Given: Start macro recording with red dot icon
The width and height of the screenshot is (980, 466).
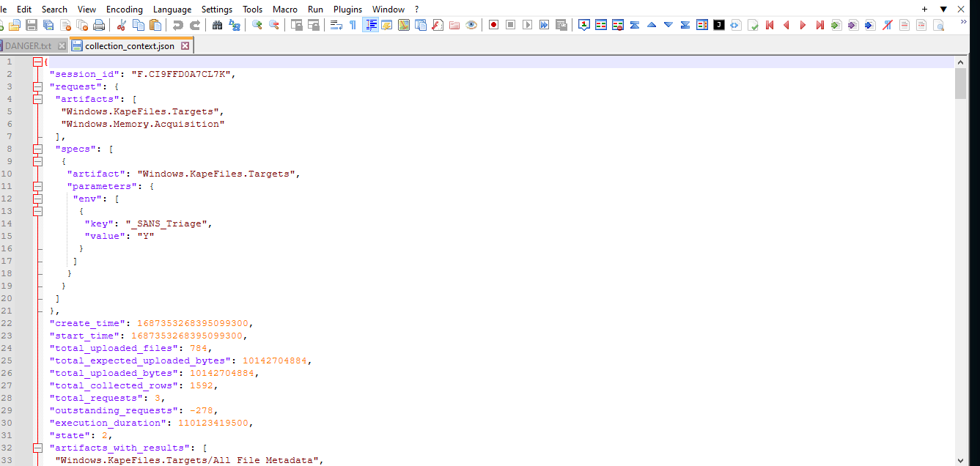Looking at the screenshot, I should 494,25.
